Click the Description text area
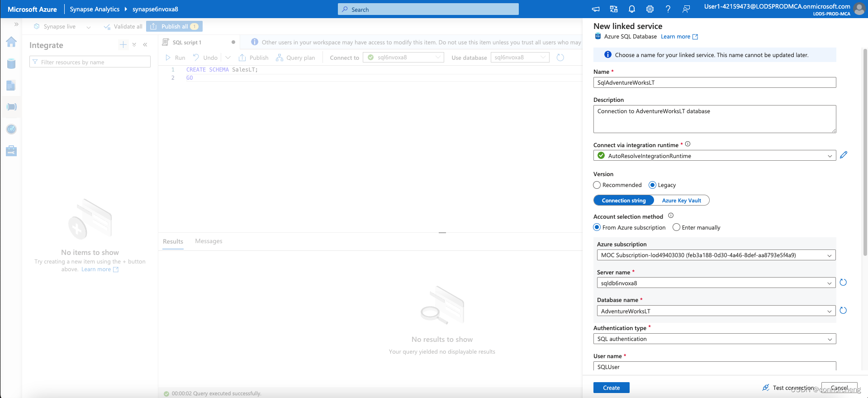Screen dimensions: 868x398 tap(714, 119)
